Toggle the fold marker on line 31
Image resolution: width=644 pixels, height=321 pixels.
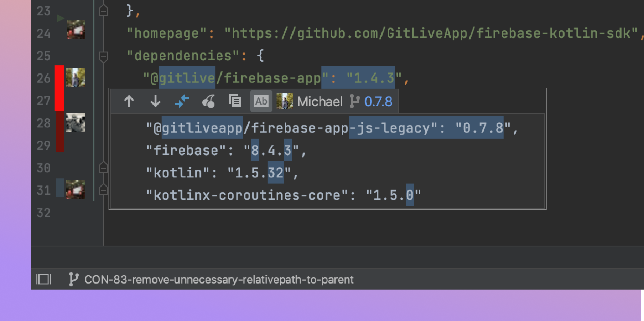(103, 190)
